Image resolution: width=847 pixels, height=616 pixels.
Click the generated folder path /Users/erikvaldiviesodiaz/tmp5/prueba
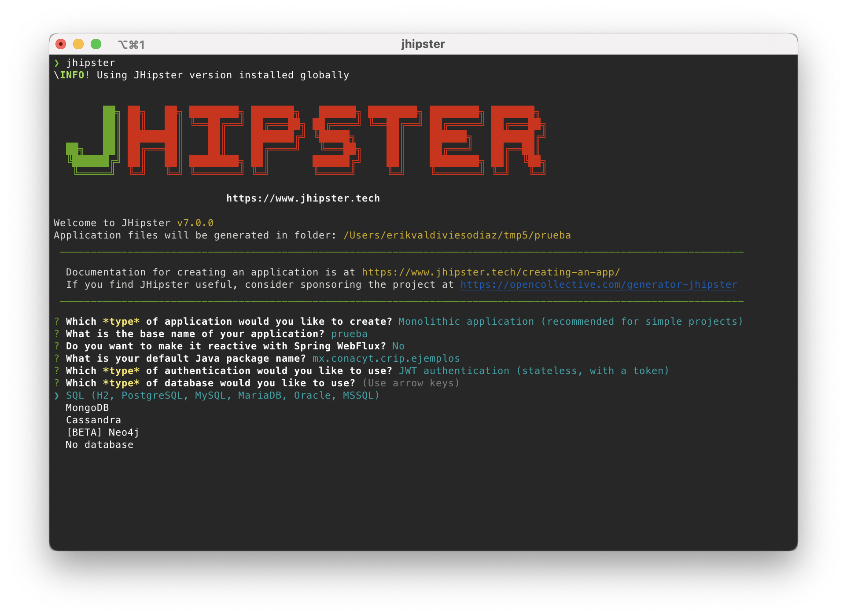(457, 235)
